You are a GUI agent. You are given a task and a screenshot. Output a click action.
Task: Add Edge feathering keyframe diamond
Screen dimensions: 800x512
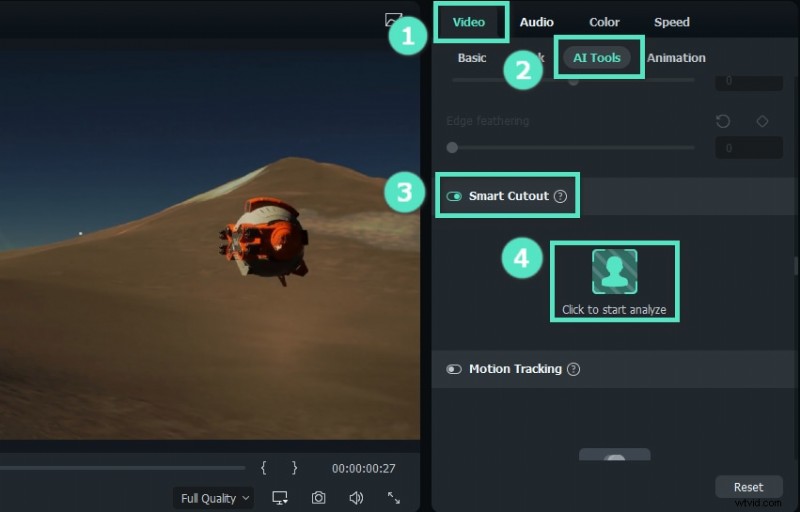point(762,121)
